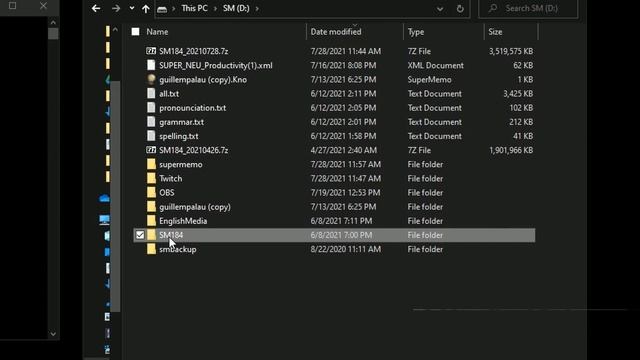
Task: Expand the address bar previous locations dropdown
Action: coord(440,9)
